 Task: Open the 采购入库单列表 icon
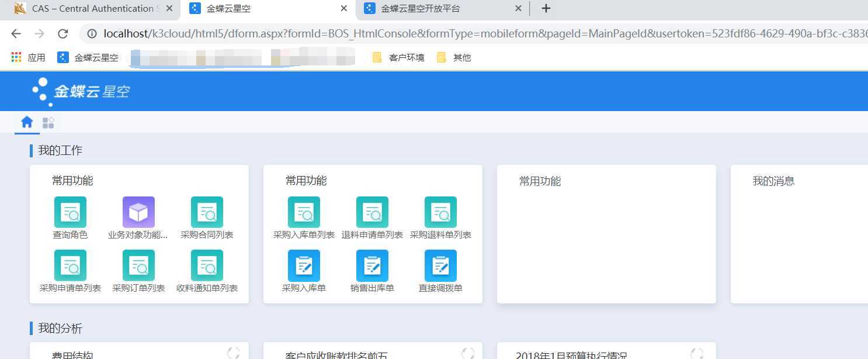coord(304,212)
